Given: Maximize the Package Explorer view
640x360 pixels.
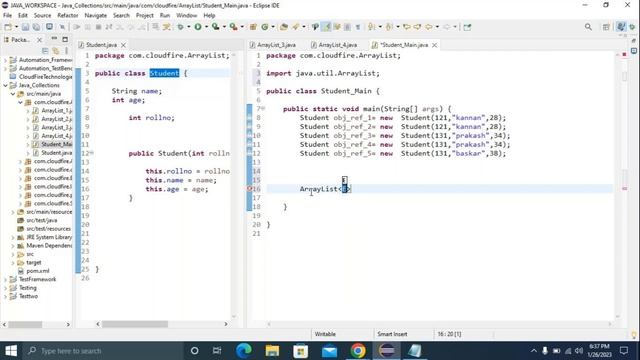Looking at the screenshot, I should 65,40.
